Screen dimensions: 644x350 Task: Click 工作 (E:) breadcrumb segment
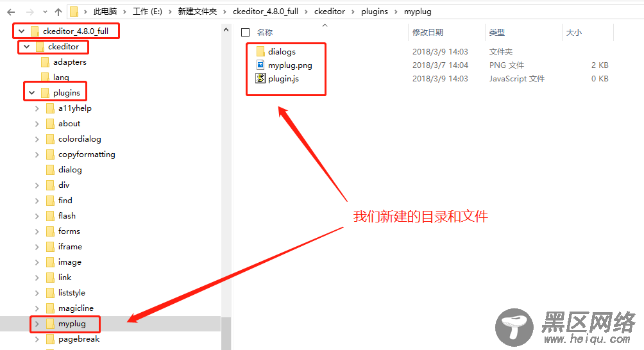coord(147,12)
